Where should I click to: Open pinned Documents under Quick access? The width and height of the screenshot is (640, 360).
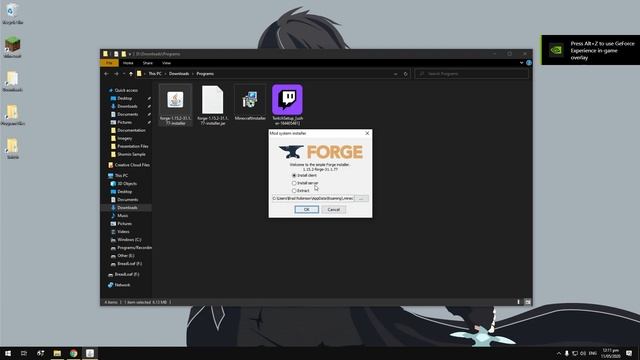[x=127, y=114]
